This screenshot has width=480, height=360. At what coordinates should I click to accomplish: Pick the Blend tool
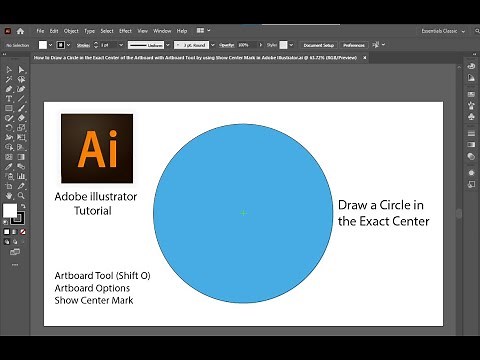click(21, 166)
